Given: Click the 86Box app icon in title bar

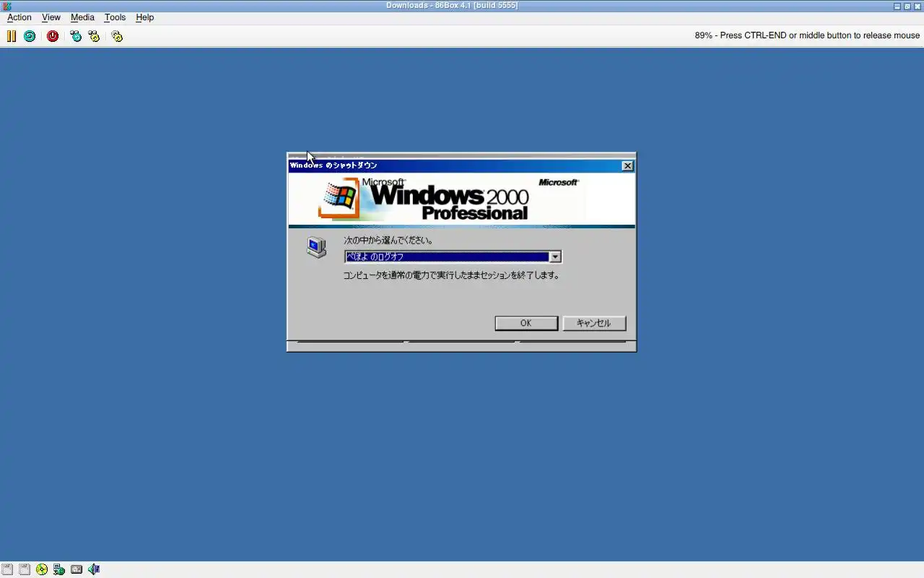Looking at the screenshot, I should (6, 6).
